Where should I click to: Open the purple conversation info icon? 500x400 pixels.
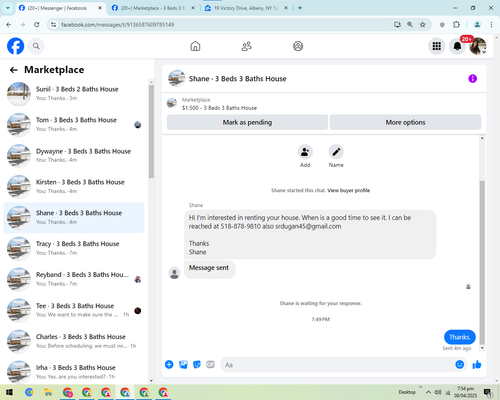pos(472,79)
